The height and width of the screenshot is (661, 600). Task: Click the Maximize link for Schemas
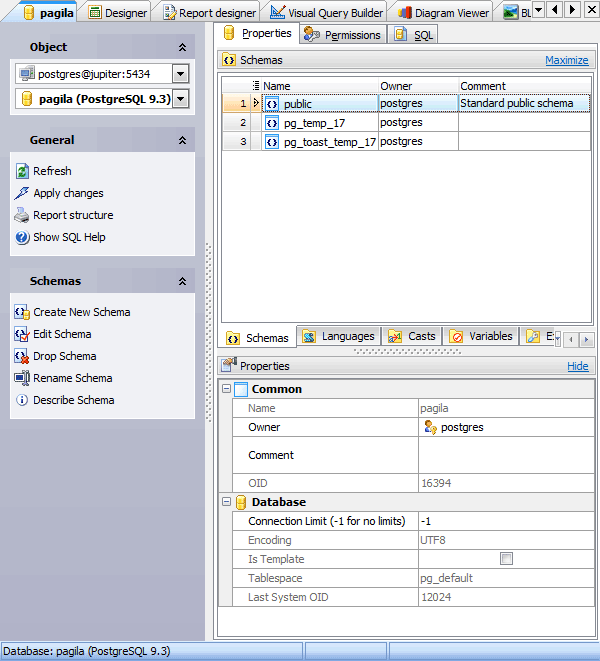pos(566,60)
